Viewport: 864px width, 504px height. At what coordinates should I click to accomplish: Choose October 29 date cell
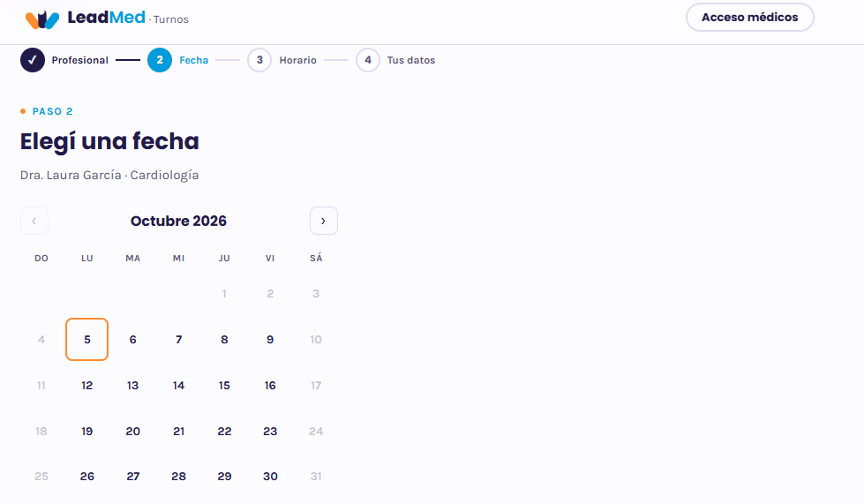coord(224,477)
